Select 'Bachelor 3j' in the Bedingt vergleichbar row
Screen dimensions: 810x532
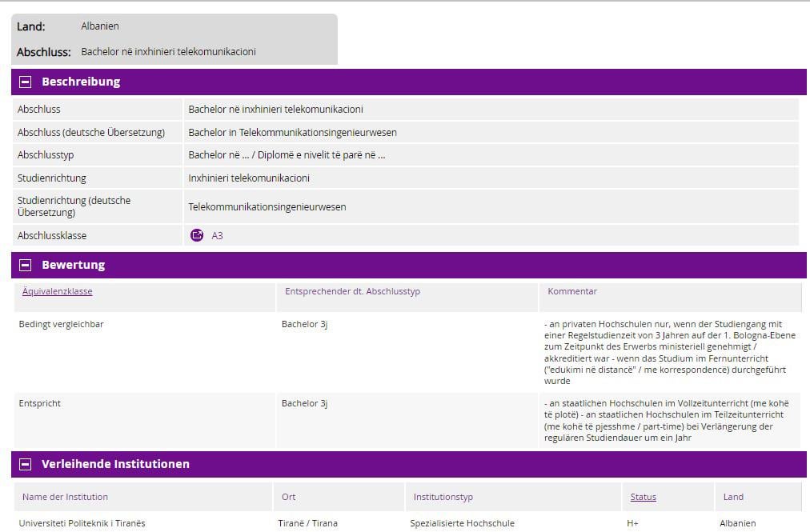(305, 324)
